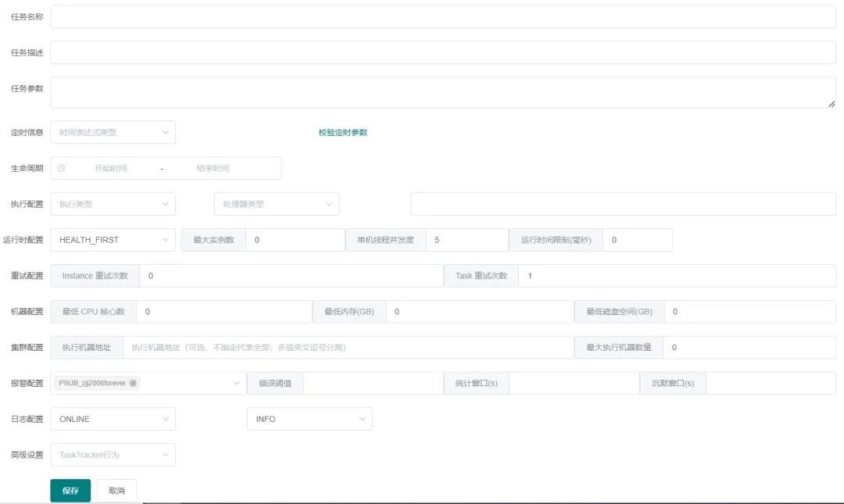Click the 校验定时参数 link
This screenshot has width=844, height=504.
pyautogui.click(x=343, y=133)
